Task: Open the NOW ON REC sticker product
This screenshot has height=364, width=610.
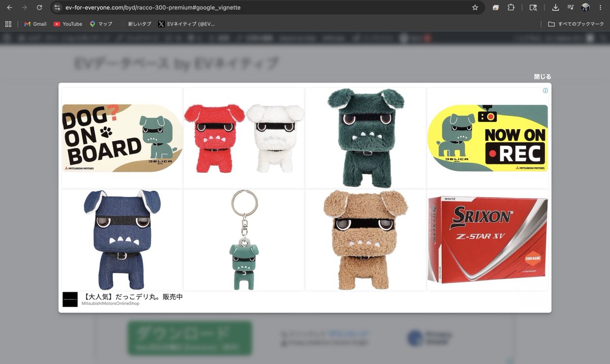Action: tap(487, 138)
